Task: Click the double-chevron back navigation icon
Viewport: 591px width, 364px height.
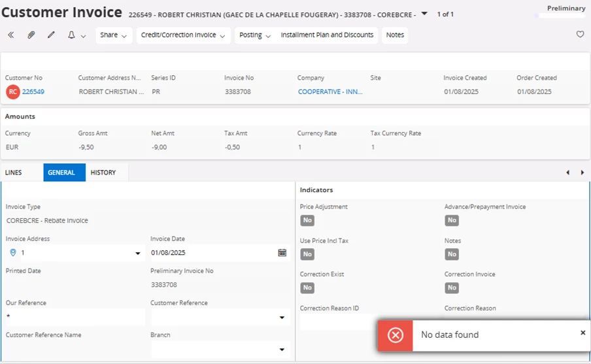Action: pos(11,35)
